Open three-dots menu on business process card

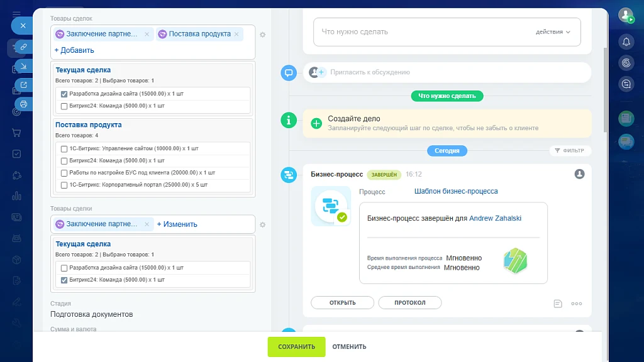[x=576, y=304]
